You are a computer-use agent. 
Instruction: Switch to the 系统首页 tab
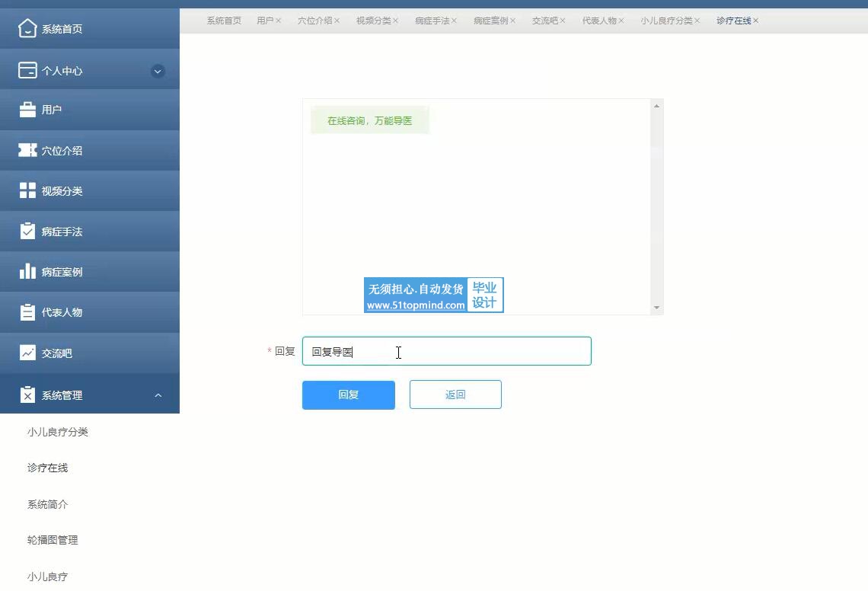(224, 21)
